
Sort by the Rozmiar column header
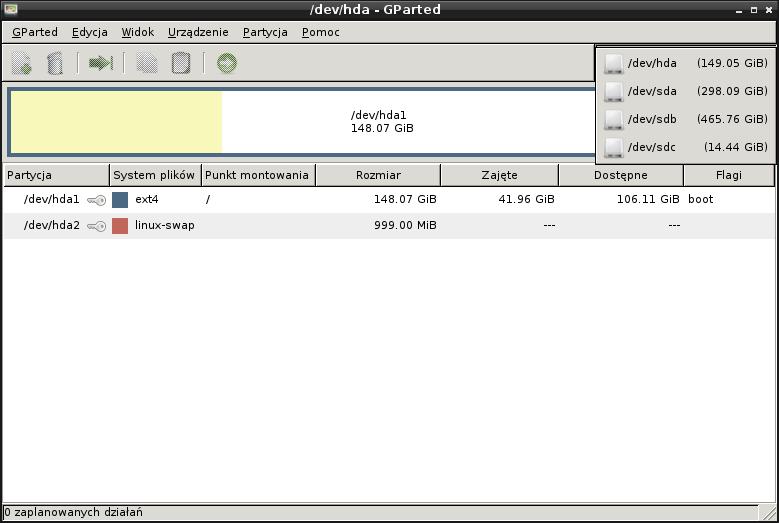[378, 175]
